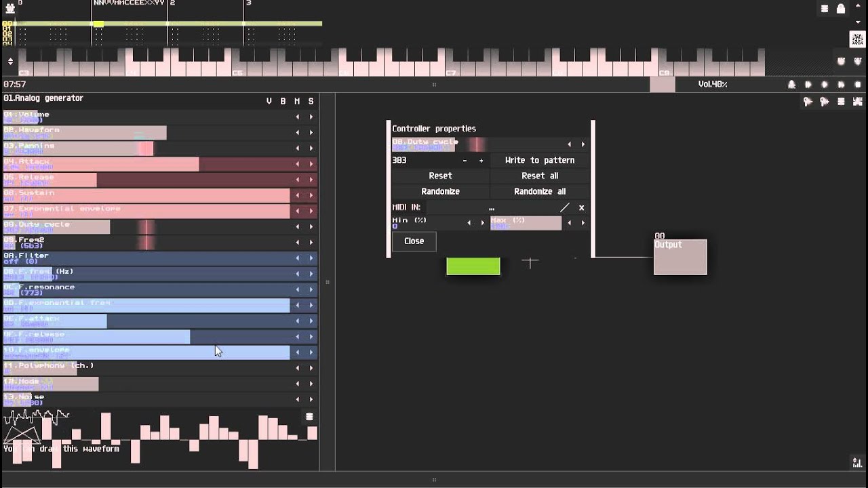Close the Controller properties dialog
This screenshot has height=488, width=868.
[414, 241]
